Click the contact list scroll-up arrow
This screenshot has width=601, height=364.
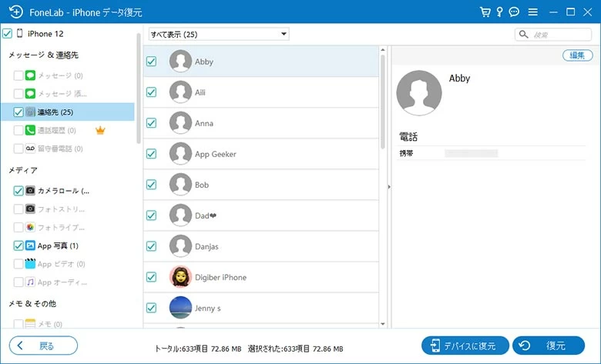[382, 50]
